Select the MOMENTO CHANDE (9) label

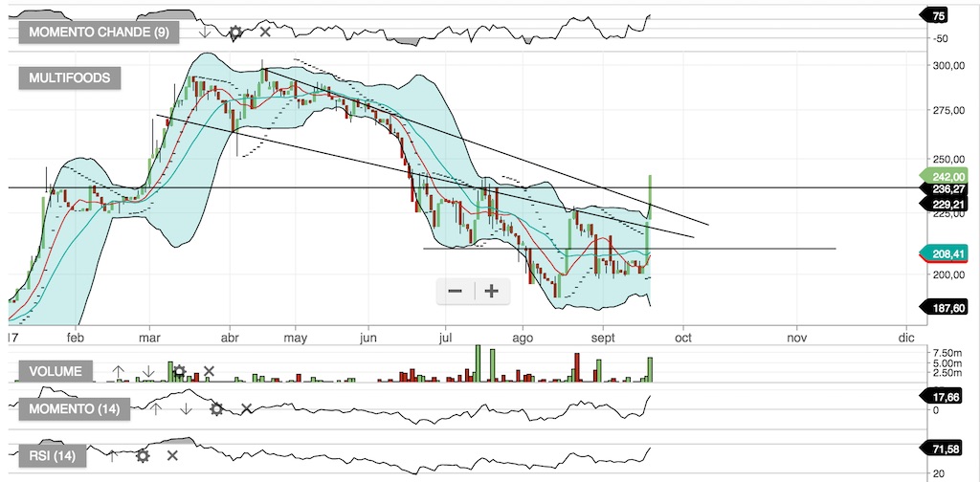tap(99, 33)
